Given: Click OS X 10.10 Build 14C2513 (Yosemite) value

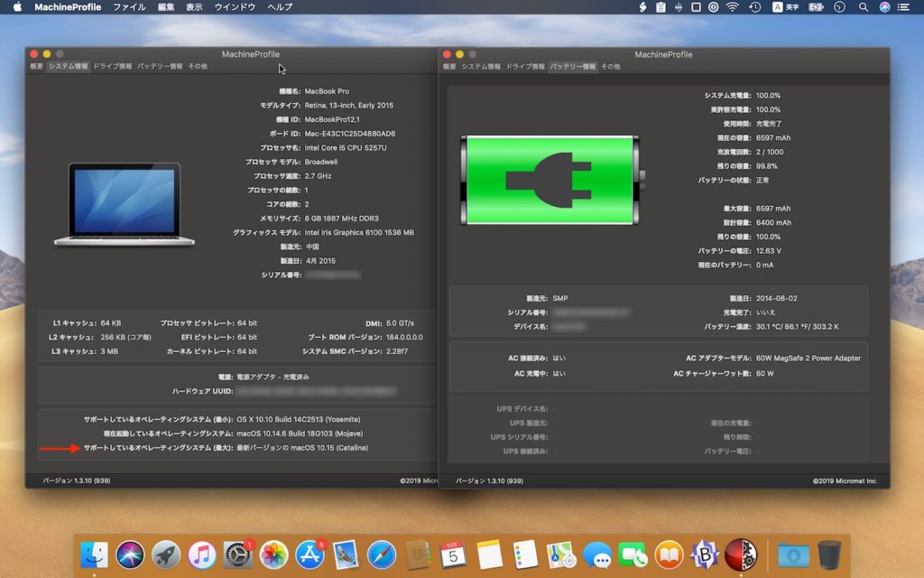Looking at the screenshot, I should [x=298, y=419].
